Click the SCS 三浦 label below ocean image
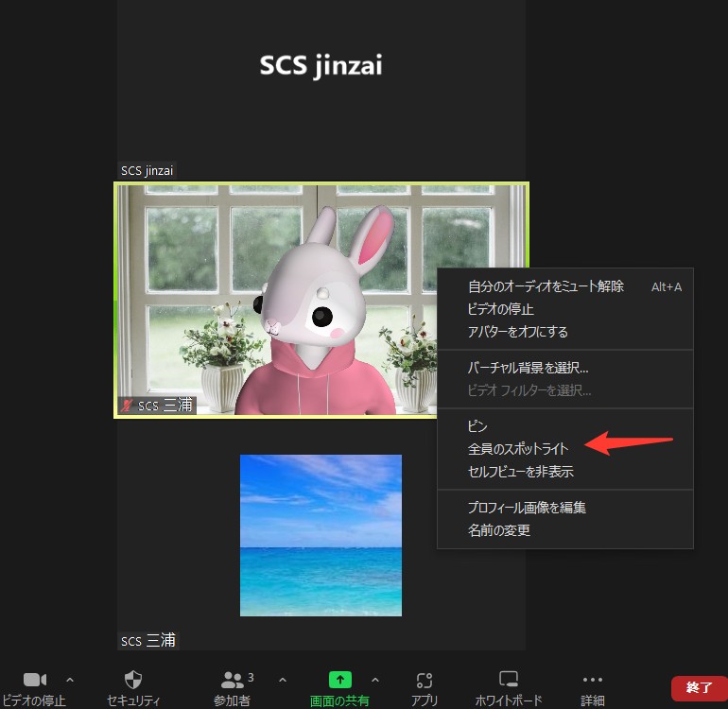Screen dimensions: 728x709 [148, 641]
